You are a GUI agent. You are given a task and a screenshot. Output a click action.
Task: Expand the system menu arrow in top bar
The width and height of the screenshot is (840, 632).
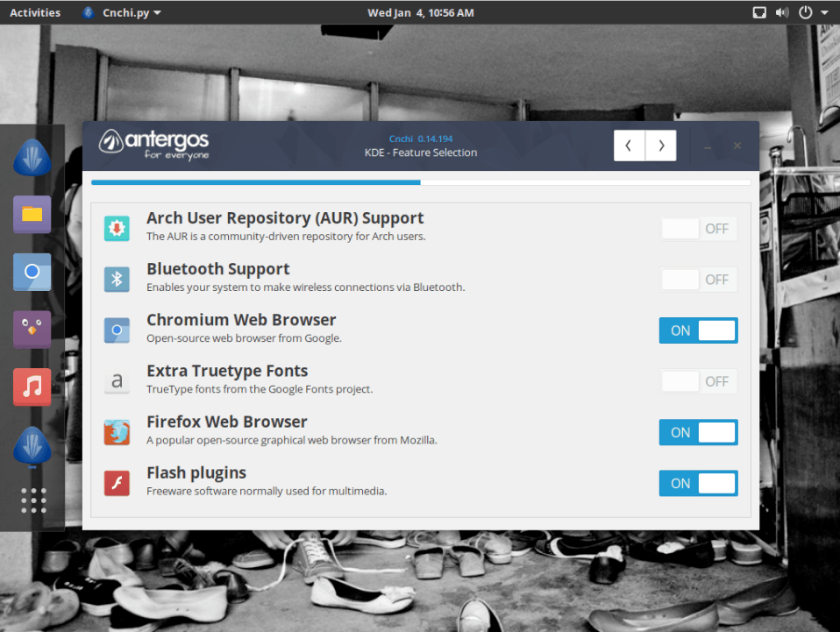824,12
